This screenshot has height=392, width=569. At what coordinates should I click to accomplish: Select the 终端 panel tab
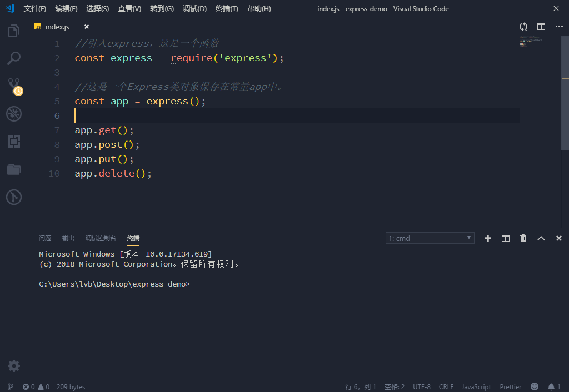133,238
